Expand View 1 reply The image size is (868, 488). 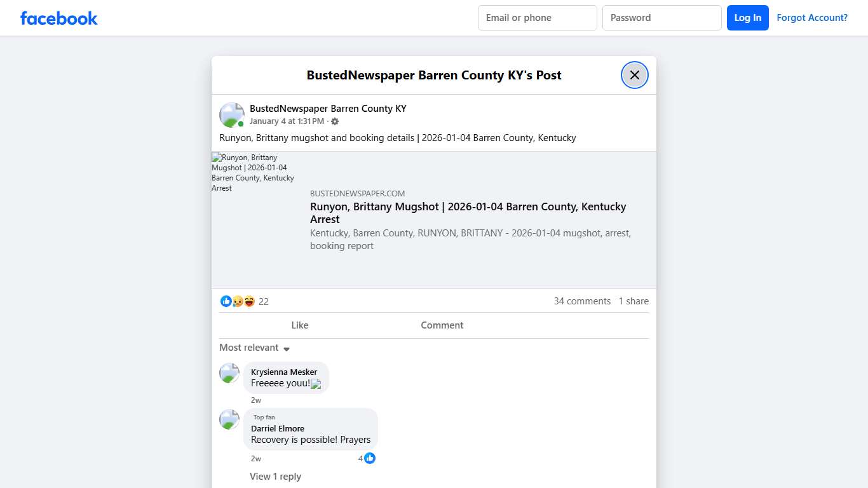[275, 477]
